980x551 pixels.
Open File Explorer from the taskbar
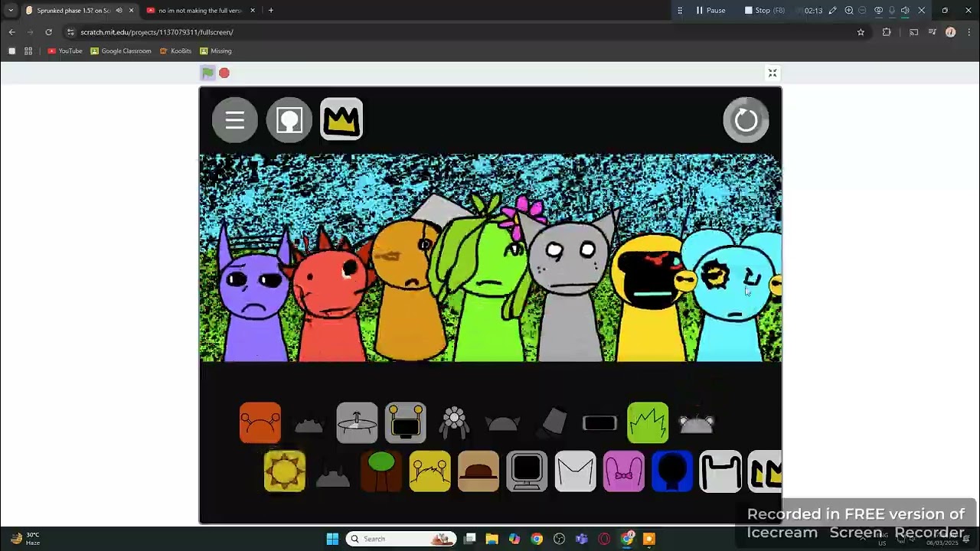(492, 539)
